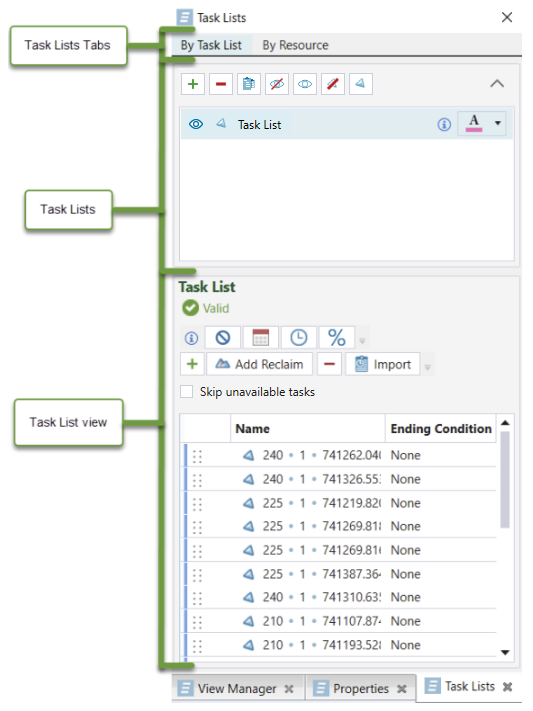Click the calendar icon in task toolbar
The image size is (533, 711).
(260, 338)
